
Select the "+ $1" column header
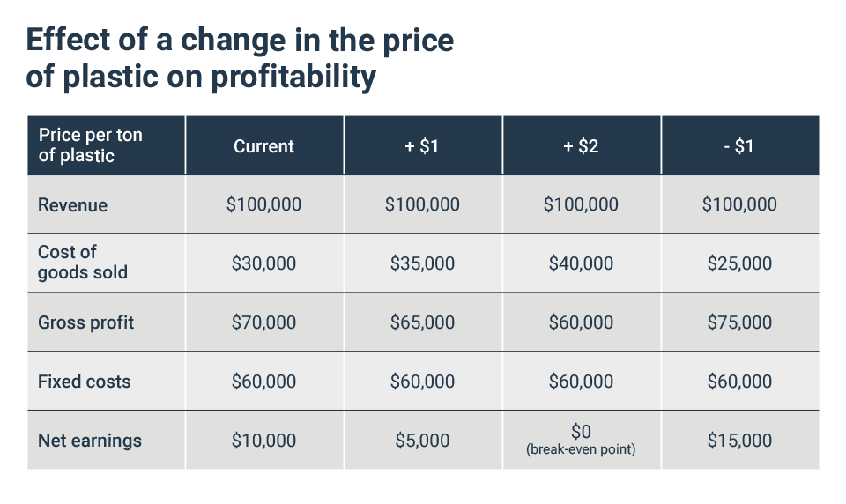pyautogui.click(x=422, y=146)
